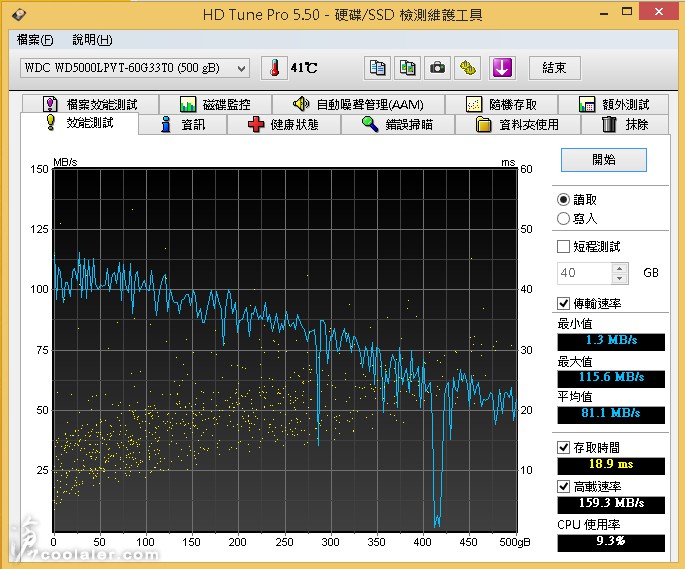685x569 pixels.
Task: Click the benchmark graph area
Action: point(285,350)
